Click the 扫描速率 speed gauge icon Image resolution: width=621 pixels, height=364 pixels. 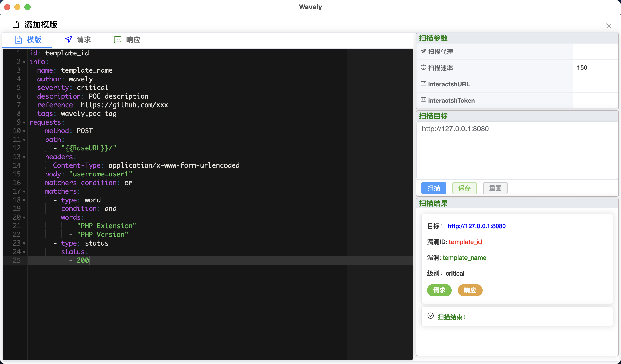coord(424,67)
